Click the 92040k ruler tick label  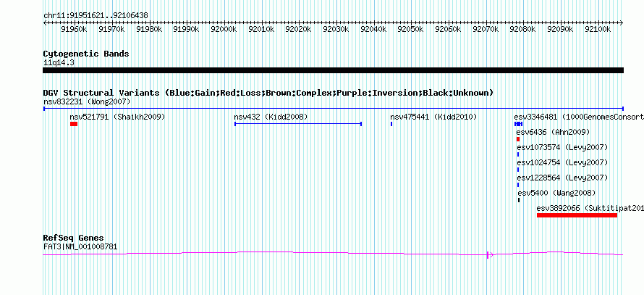point(373,30)
